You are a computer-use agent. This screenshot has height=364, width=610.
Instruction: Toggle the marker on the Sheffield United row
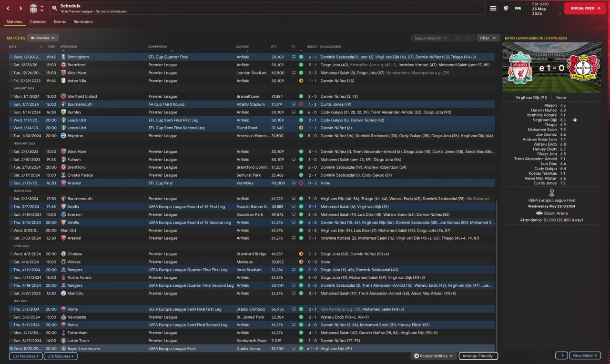[11, 96]
